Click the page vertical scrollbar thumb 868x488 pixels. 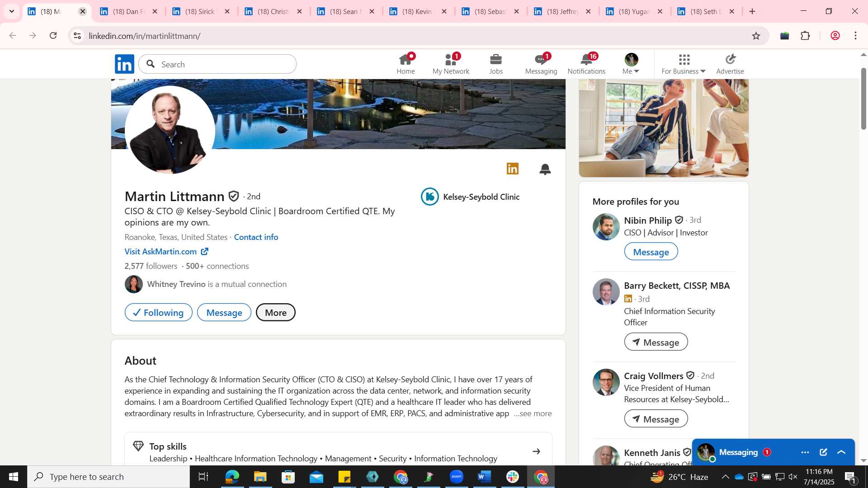[x=863, y=99]
